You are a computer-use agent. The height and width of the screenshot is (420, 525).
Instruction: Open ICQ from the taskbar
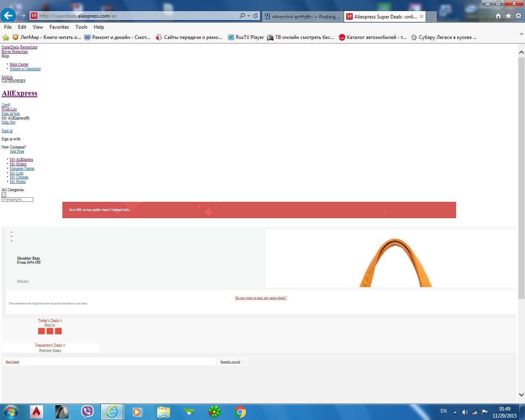coord(215,412)
